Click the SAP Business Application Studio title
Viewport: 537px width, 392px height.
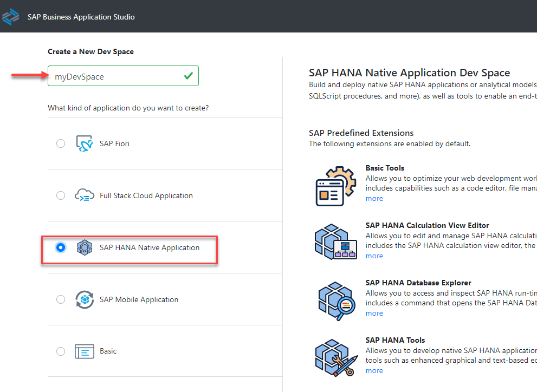81,17
